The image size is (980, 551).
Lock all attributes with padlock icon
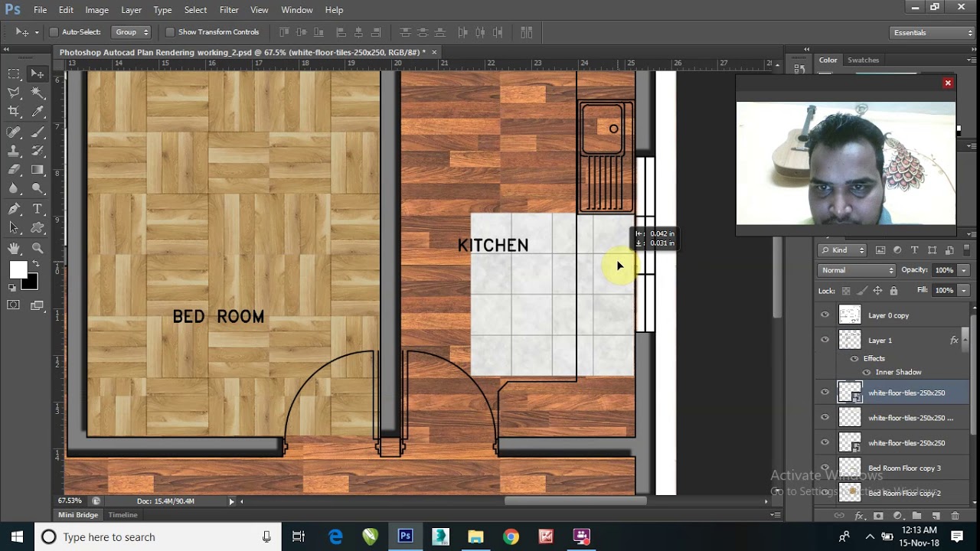click(x=893, y=291)
